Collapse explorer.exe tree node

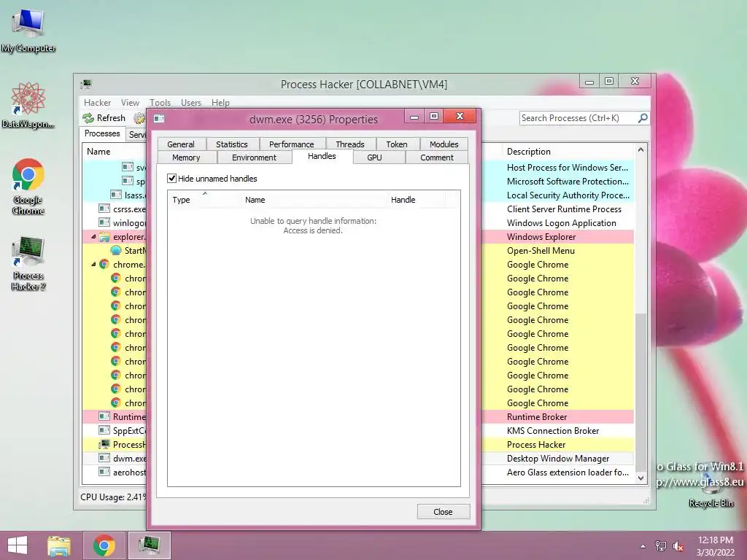click(x=93, y=237)
